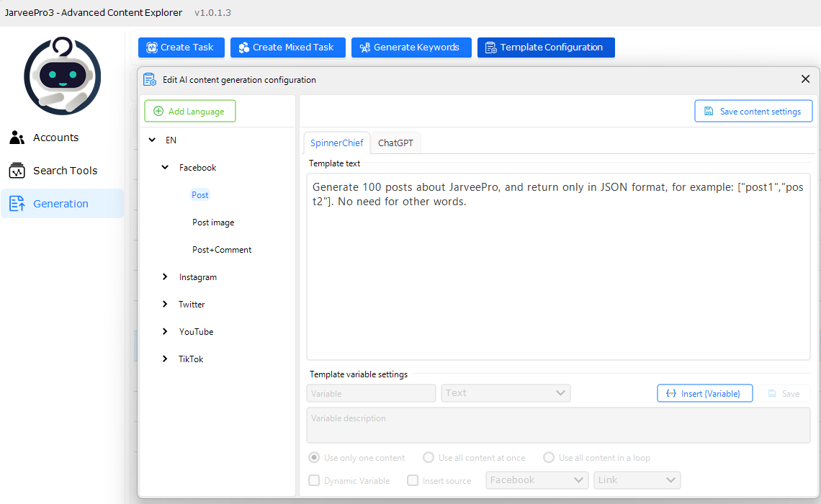Select Use all content at once radio
Image resolution: width=821 pixels, height=504 pixels.
(x=429, y=457)
